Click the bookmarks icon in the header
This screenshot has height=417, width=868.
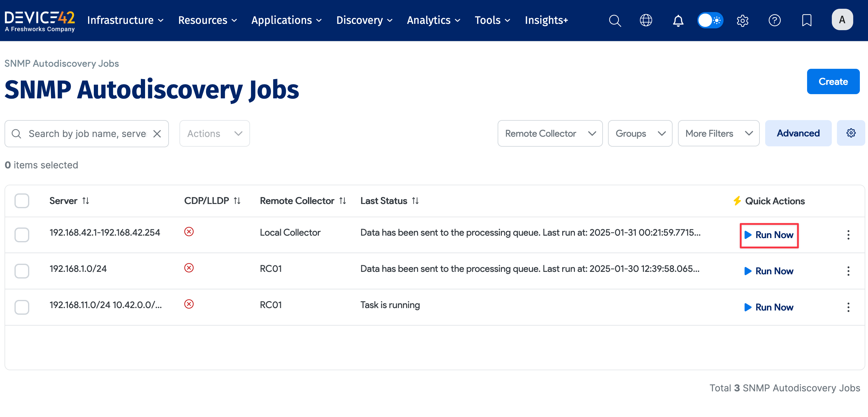(807, 20)
